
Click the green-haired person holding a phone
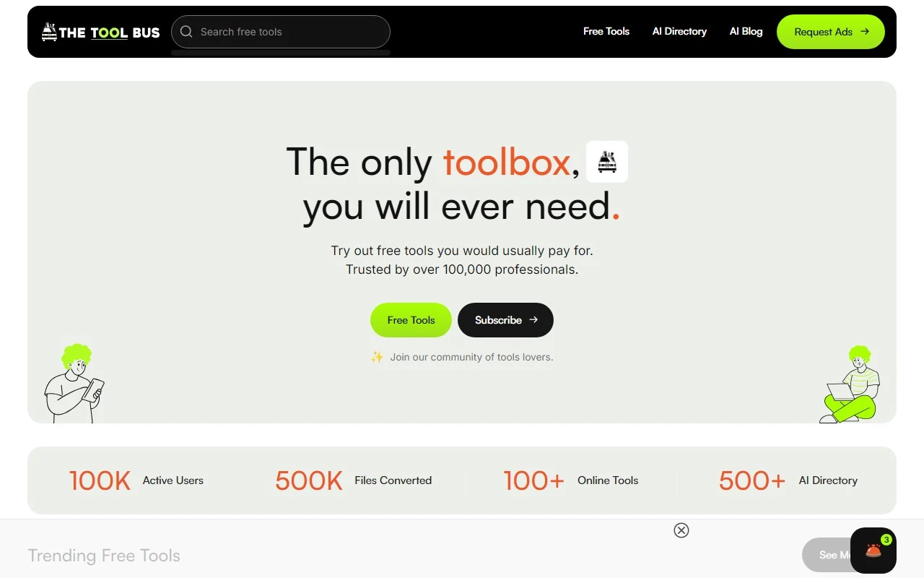click(74, 384)
